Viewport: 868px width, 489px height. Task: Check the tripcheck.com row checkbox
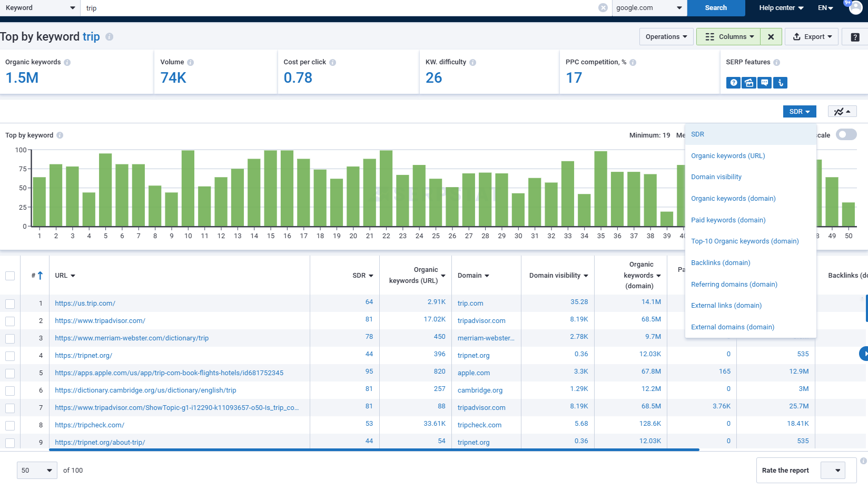(10, 425)
